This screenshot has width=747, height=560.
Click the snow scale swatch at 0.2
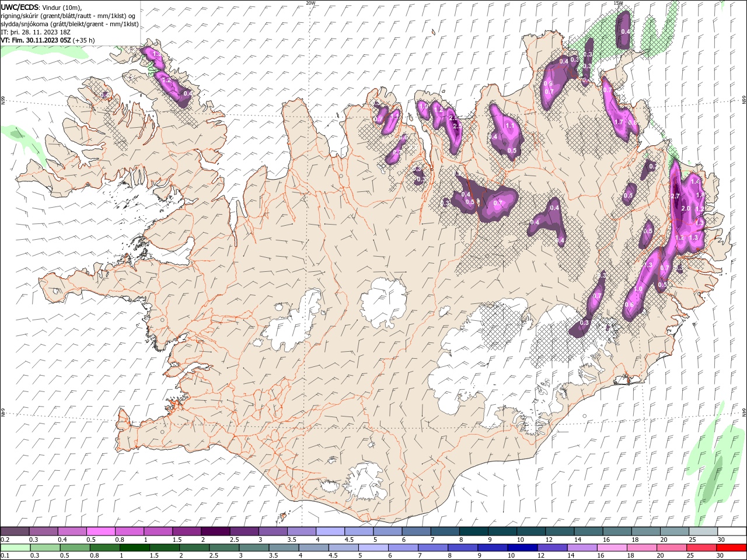[x=15, y=531]
